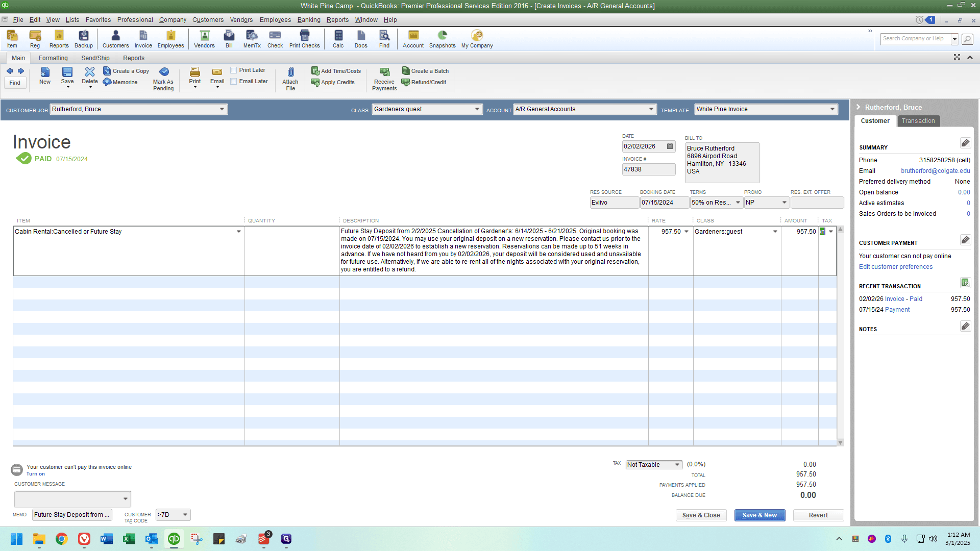The height and width of the screenshot is (551, 980).
Task: Expand the Template dropdown
Action: [x=832, y=109]
